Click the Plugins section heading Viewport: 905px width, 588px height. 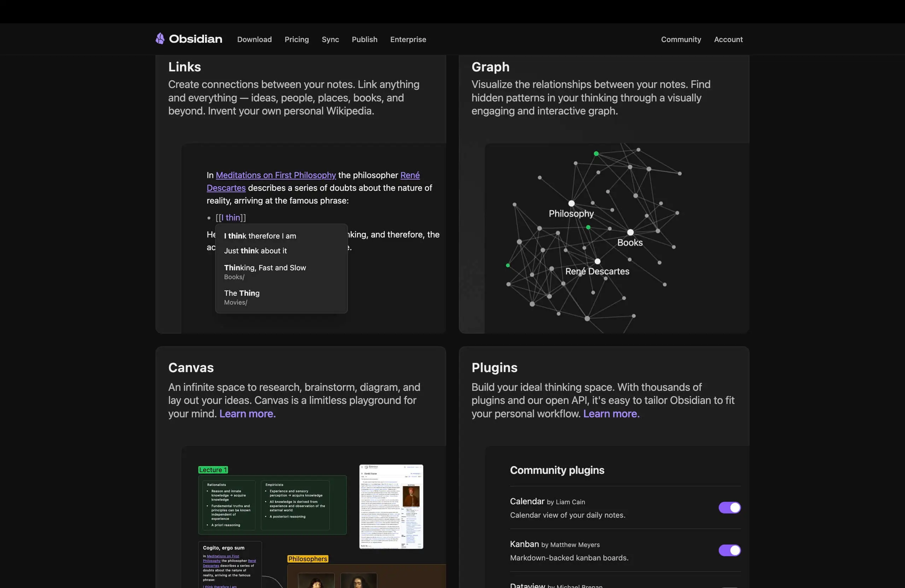click(x=494, y=367)
